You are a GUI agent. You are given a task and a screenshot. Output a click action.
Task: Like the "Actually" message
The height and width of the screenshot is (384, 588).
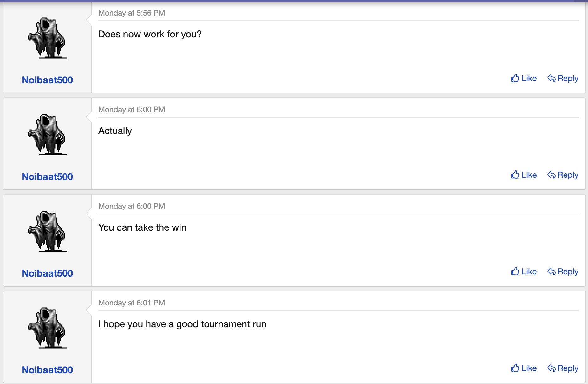524,175
